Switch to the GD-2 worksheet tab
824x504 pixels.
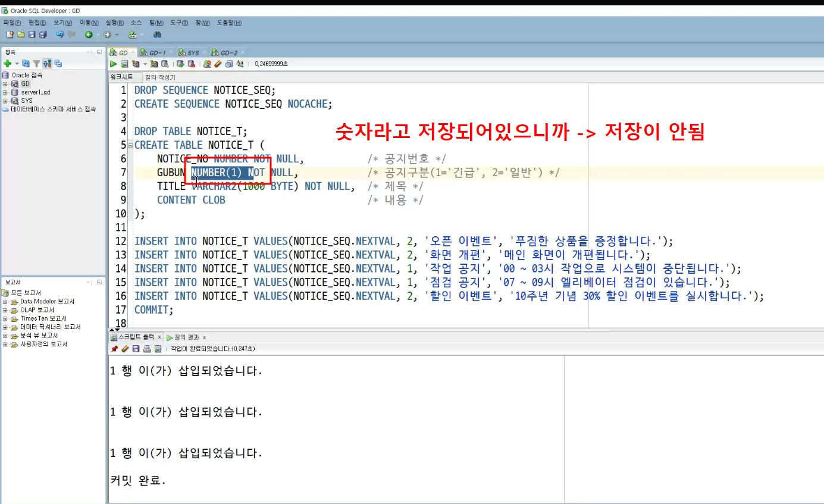228,53
